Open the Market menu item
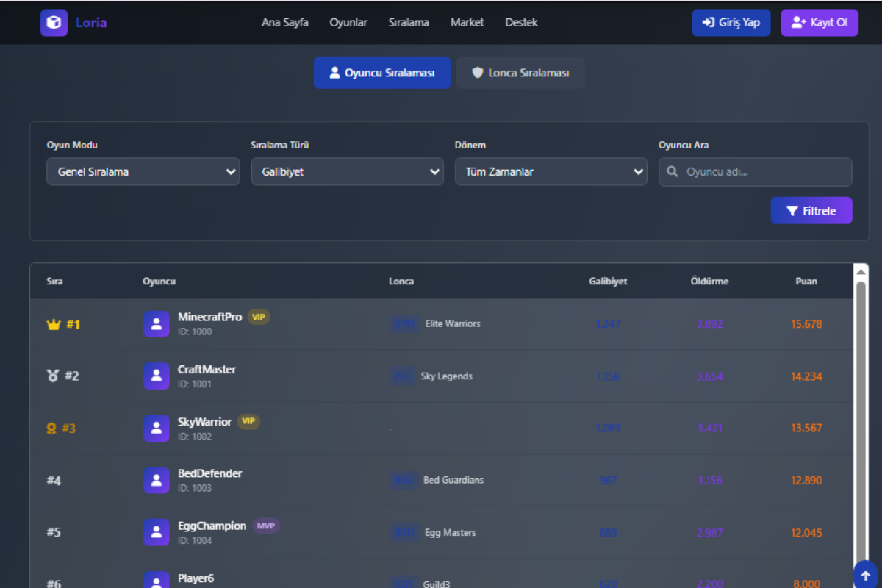Image resolution: width=882 pixels, height=588 pixels. point(467,23)
